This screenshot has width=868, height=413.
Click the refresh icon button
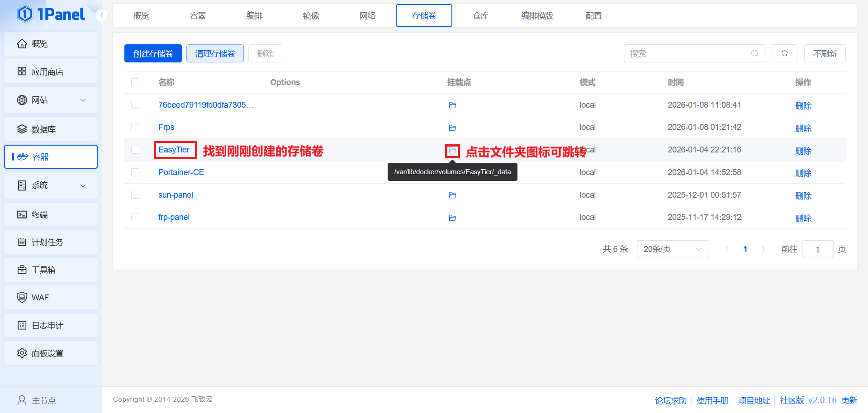(784, 53)
